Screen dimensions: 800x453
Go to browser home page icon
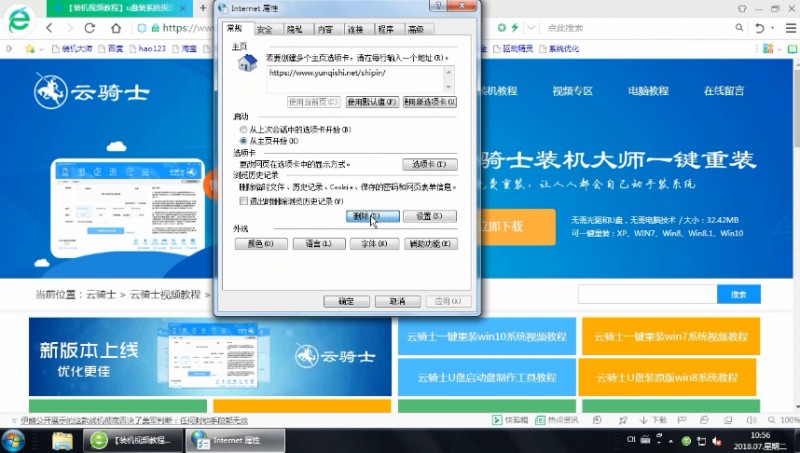(x=116, y=28)
